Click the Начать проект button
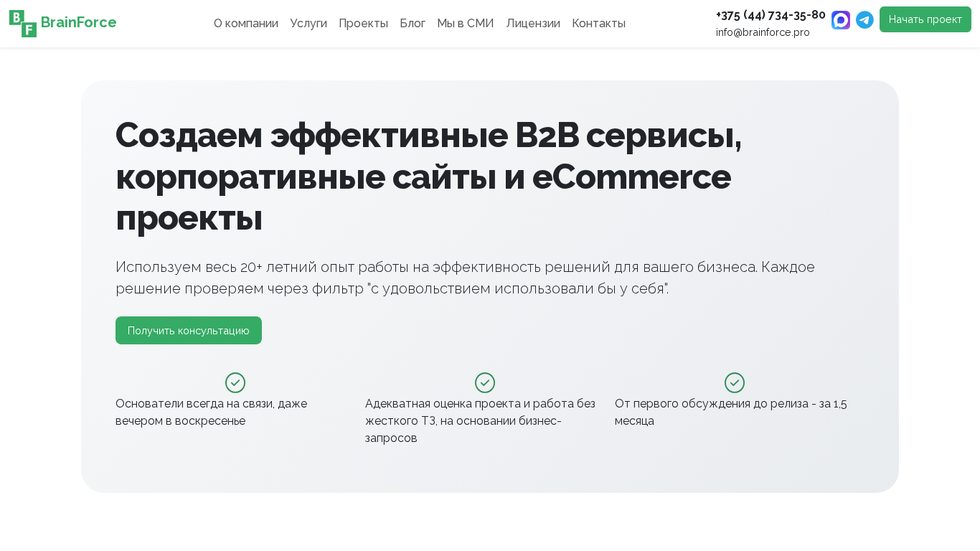Screen dimensions: 980x551 pos(925,19)
